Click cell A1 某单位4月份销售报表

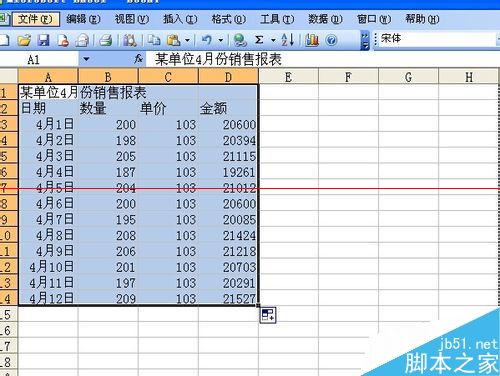[x=48, y=92]
